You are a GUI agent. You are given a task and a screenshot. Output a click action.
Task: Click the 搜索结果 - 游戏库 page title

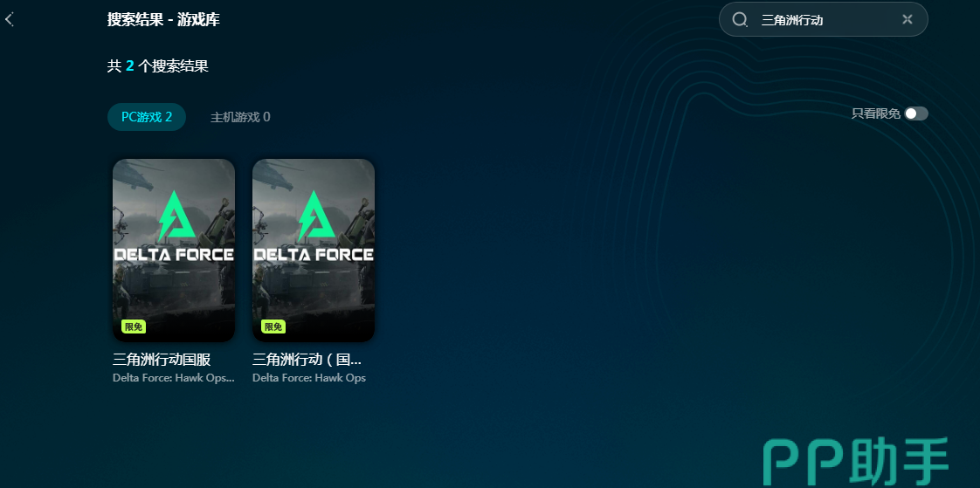point(163,19)
